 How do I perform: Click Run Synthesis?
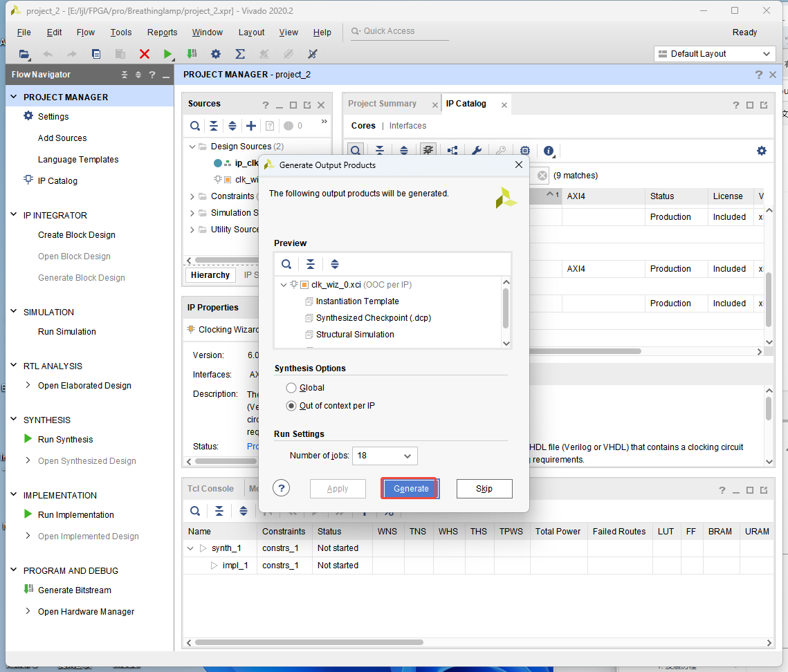tap(65, 440)
